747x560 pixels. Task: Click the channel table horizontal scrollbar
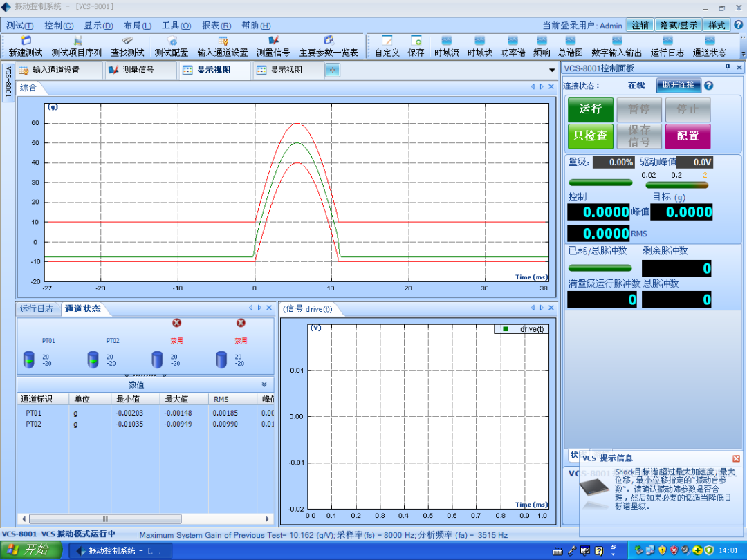pyautogui.click(x=145, y=519)
